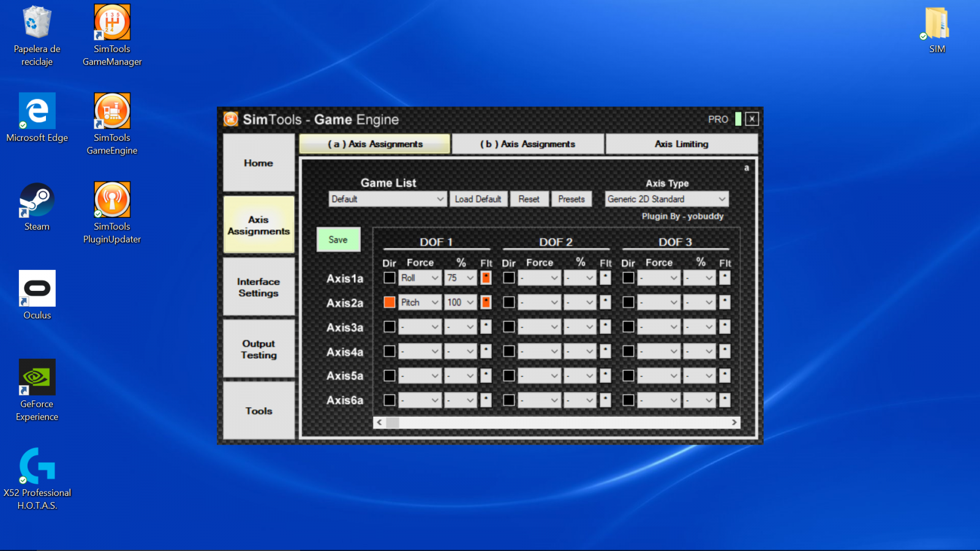Open Axis Type Generic 2D Standard dropdown
980x551 pixels.
point(666,199)
